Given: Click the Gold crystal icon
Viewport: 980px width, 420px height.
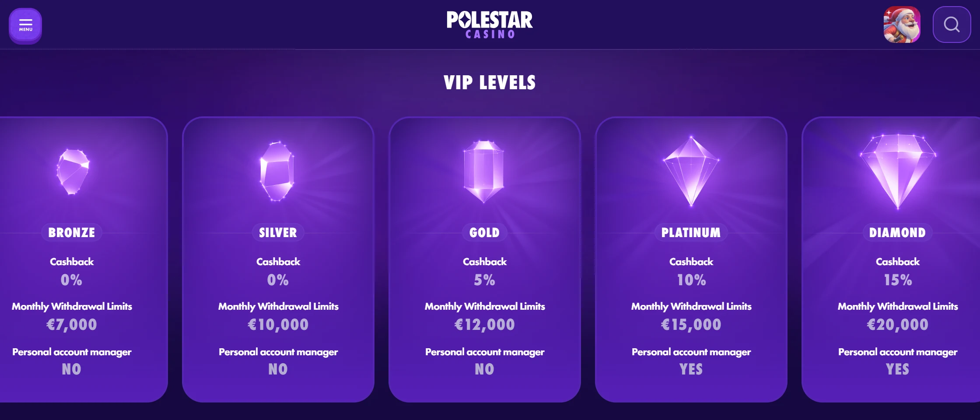Looking at the screenshot, I should (x=484, y=171).
